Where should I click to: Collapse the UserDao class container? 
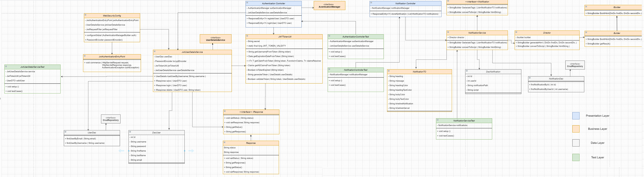click(65, 132)
